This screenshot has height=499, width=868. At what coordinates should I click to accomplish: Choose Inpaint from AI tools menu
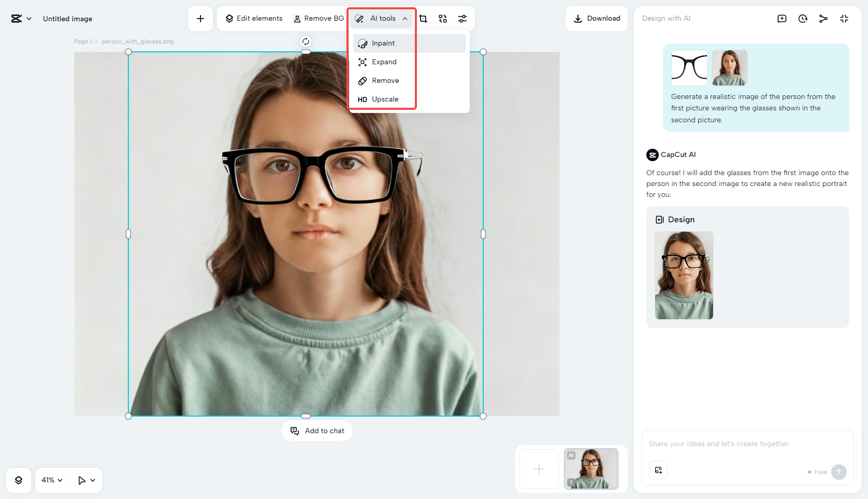pyautogui.click(x=409, y=44)
